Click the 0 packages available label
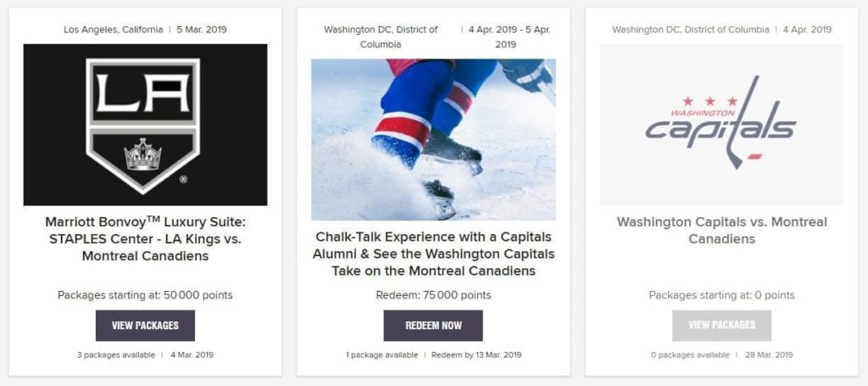868x386 pixels. [690, 355]
